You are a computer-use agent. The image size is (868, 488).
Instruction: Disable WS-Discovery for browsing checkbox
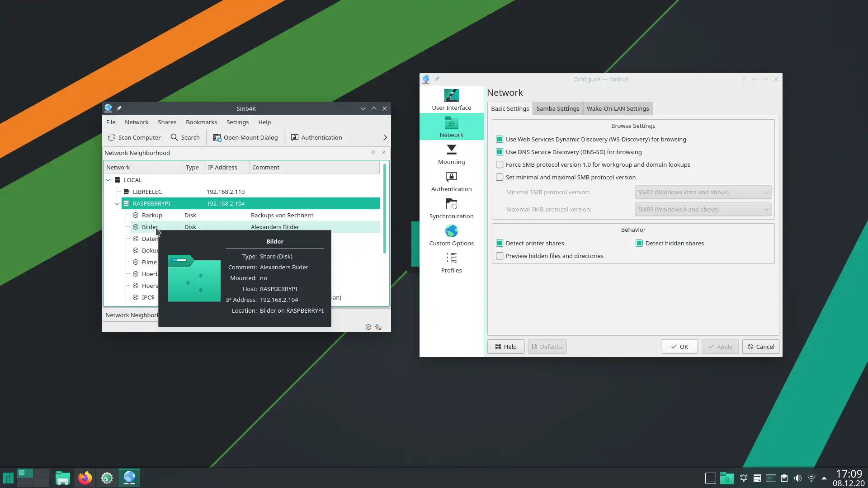click(500, 139)
